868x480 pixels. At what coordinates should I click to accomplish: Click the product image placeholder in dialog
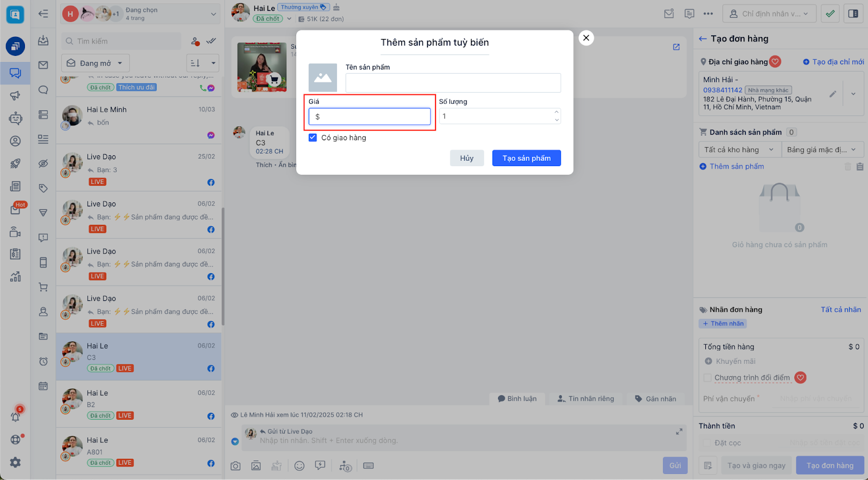(323, 78)
